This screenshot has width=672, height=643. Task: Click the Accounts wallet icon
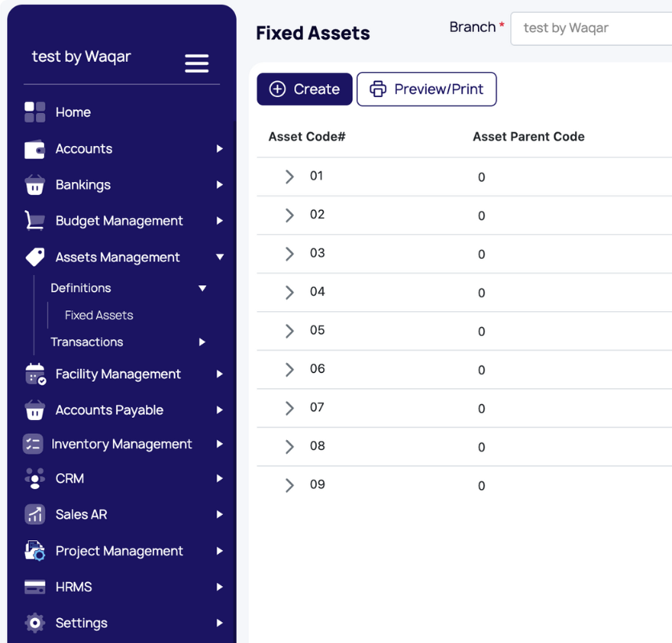pos(34,149)
